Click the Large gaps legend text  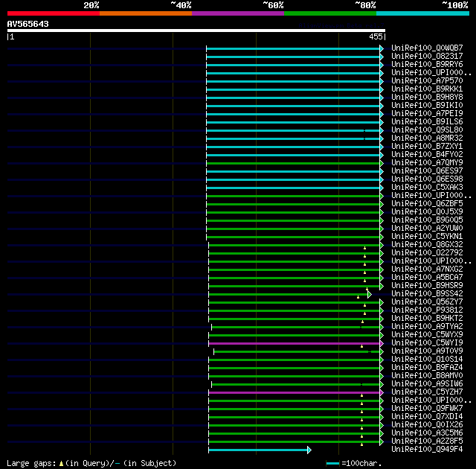[91, 464]
